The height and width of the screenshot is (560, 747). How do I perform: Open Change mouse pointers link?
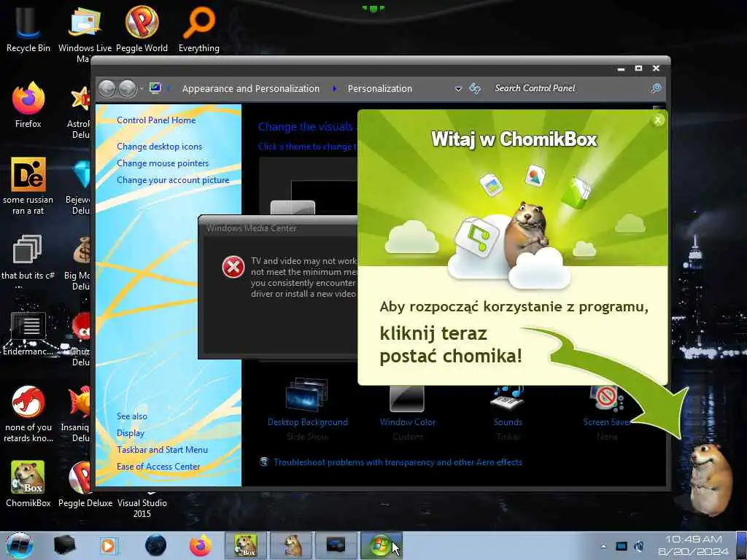[163, 163]
